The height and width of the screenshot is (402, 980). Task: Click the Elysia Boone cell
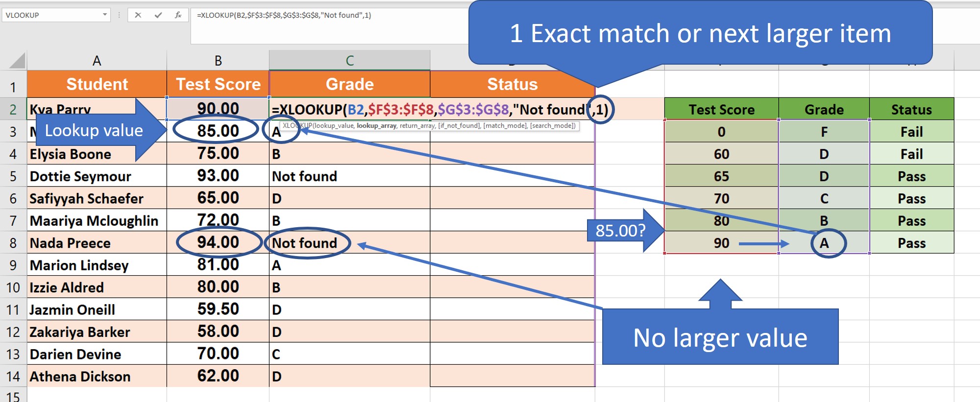(x=97, y=154)
